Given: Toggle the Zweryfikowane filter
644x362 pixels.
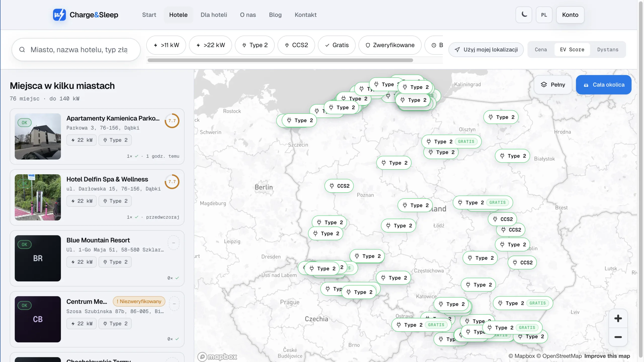Looking at the screenshot, I should [x=390, y=45].
